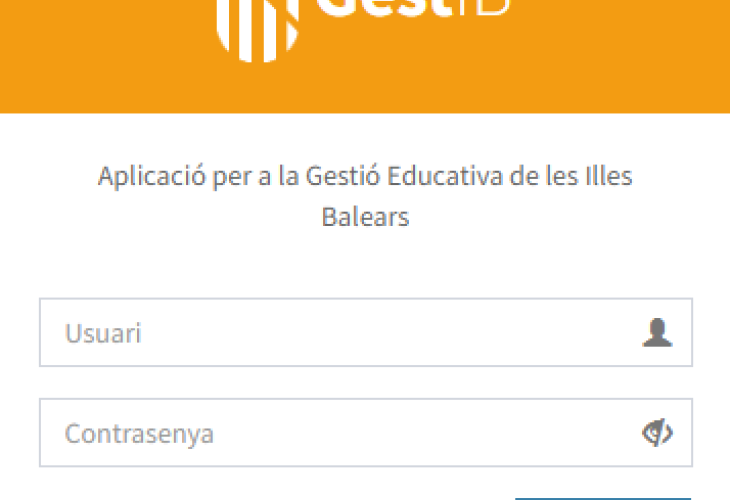
Task: Click the 'Aplicació per a la Gestió Educativa' heading
Action: (365, 177)
